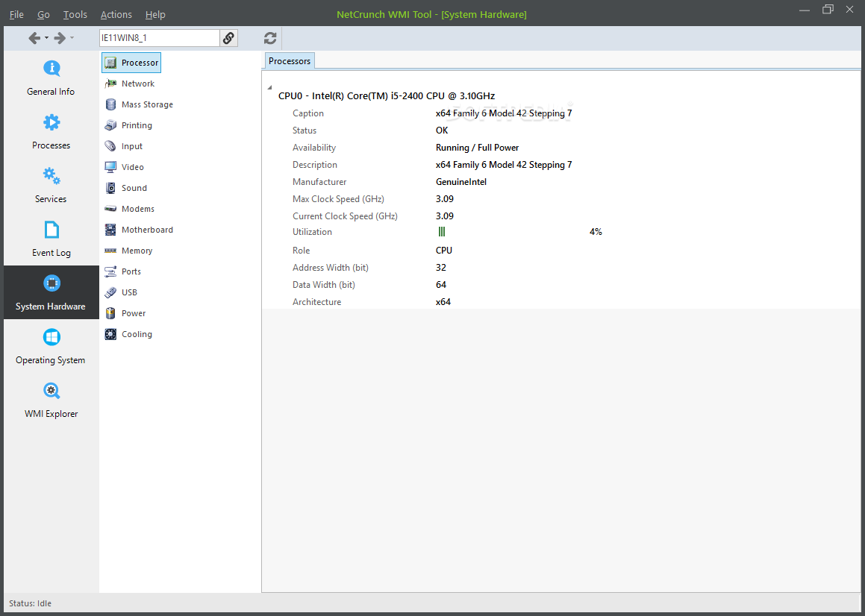Open the Event Log section
This screenshot has width=865, height=616.
[51, 239]
